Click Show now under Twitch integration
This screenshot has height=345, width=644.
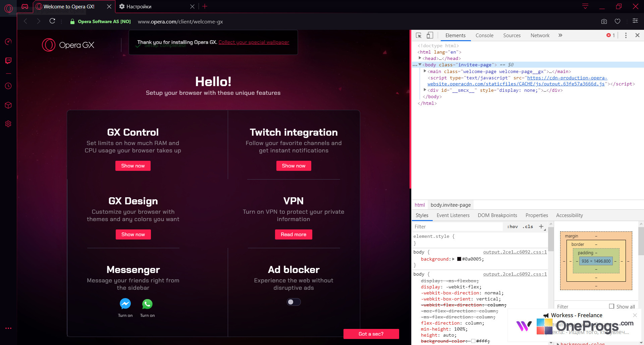pyautogui.click(x=293, y=166)
